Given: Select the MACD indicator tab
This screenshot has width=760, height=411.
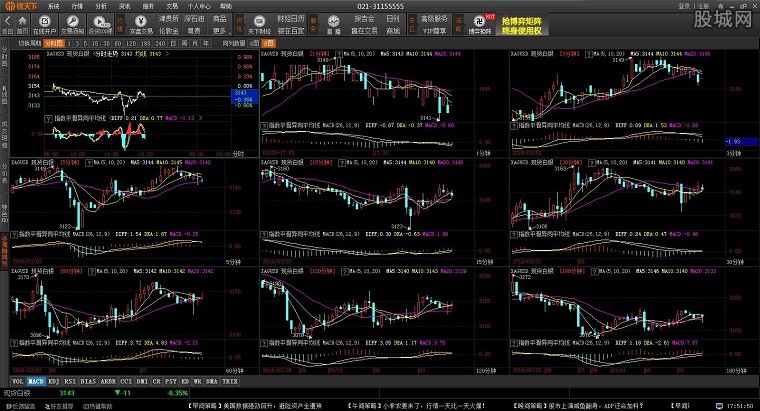Looking at the screenshot, I should 36,381.
